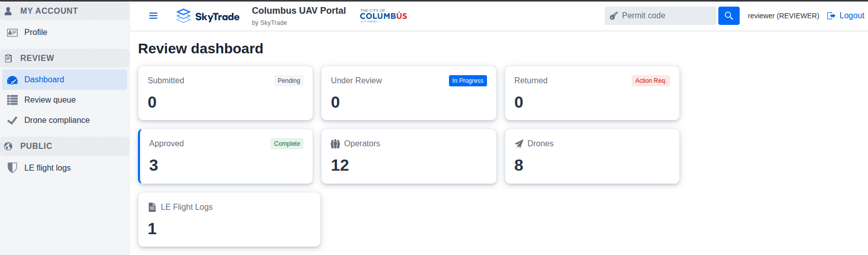Viewport: 868px width, 255px height.
Task: Open the Review queue
Action: (x=64, y=100)
